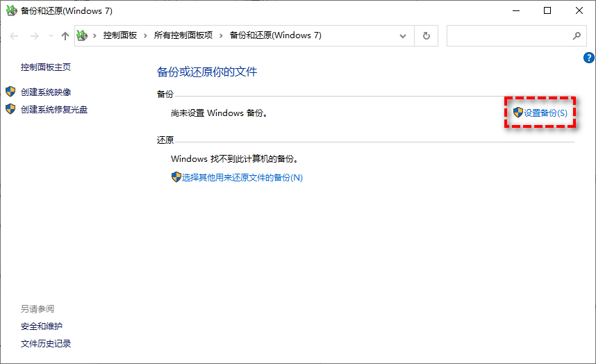Click the Backup and Restore icon in address bar
Image resolution: width=596 pixels, height=364 pixels.
pyautogui.click(x=82, y=35)
